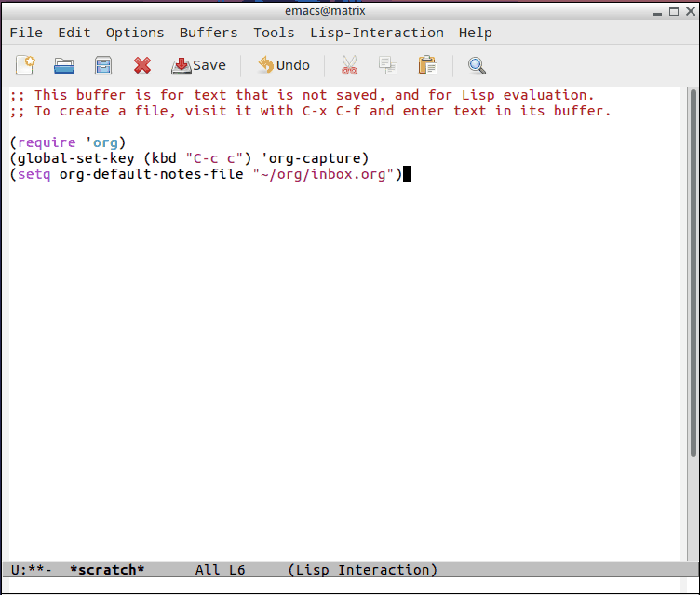Maximize the emacs@matrix window
The height and width of the screenshot is (595, 700).
pyautogui.click(x=674, y=11)
